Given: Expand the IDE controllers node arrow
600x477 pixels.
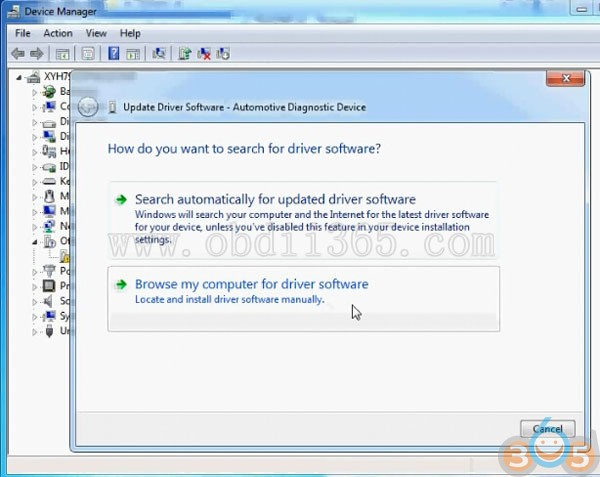Looking at the screenshot, I should (34, 167).
